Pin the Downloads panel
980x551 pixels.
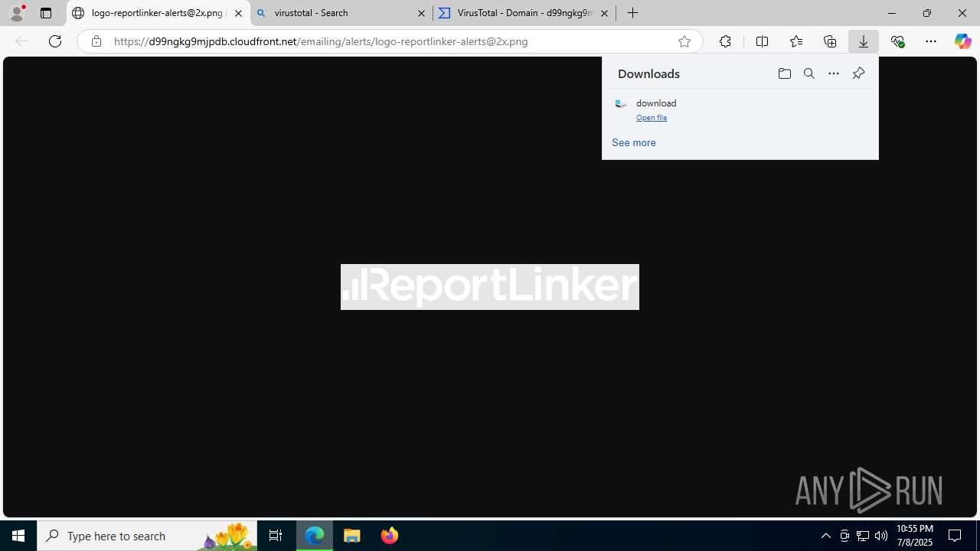coord(858,73)
